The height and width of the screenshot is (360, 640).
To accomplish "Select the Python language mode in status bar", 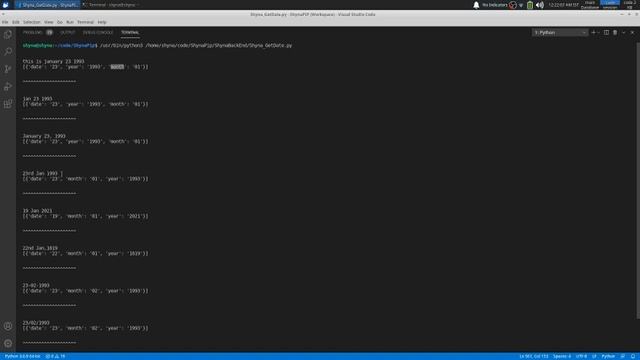I will click(608, 356).
